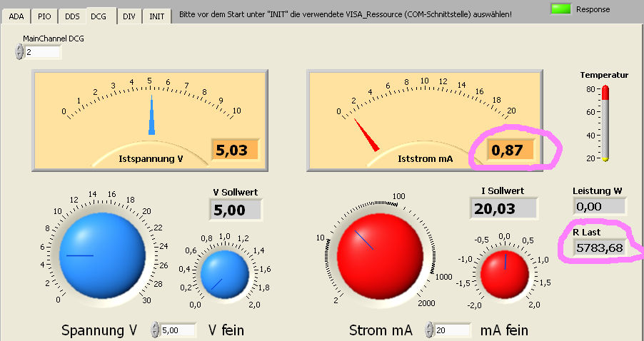
Task: Click the MainChannel DCG stepper arrows
Action: [19, 52]
